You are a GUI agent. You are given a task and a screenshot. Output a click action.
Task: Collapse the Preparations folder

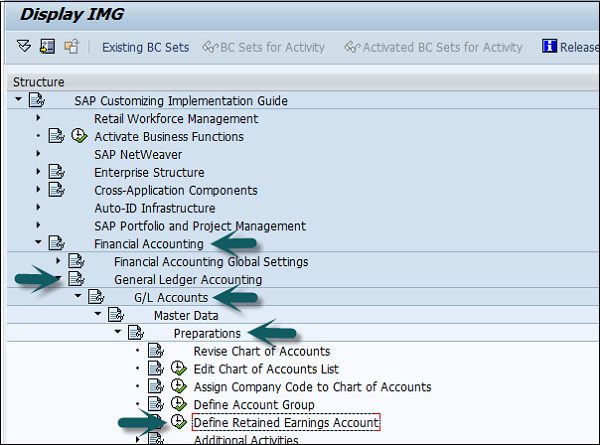[117, 333]
